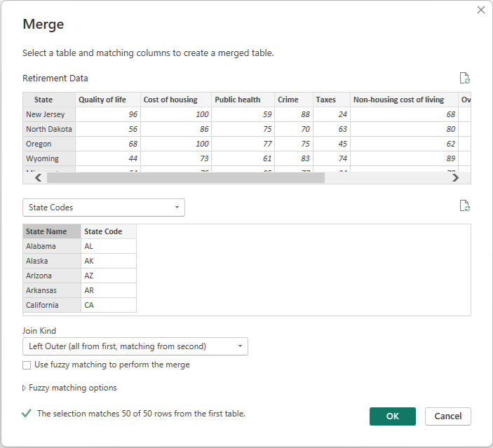Click the left scroll arrow of the table
This screenshot has height=448, width=493.
pos(39,178)
